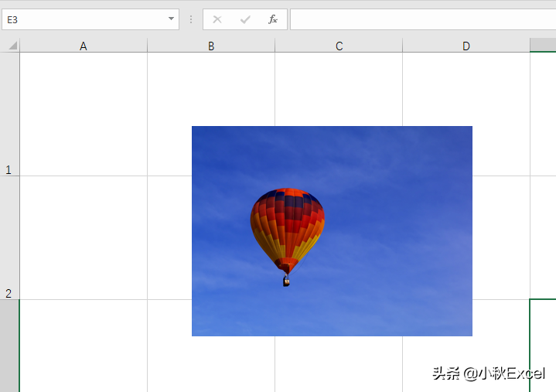Viewport: 556px width, 392px height.
Task: Select column D header
Action: point(466,46)
